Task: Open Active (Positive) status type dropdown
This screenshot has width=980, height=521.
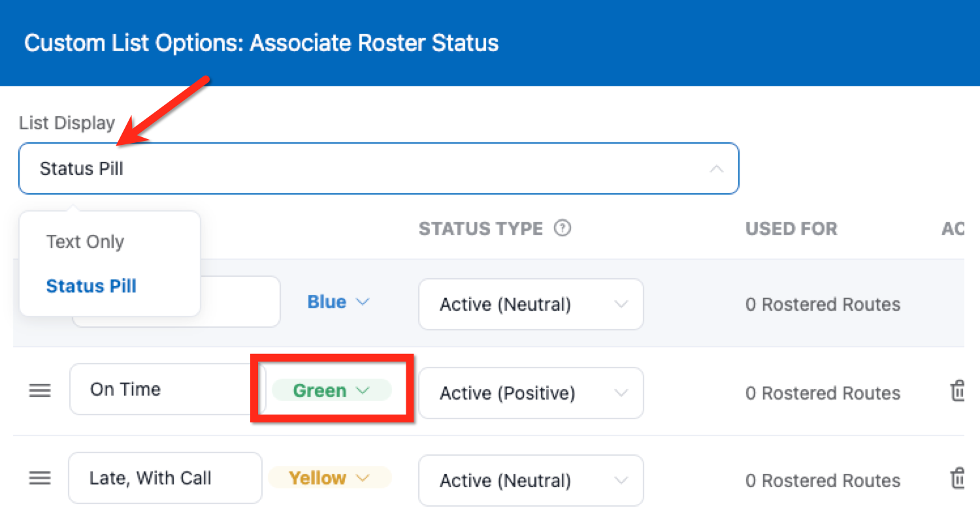Action: [531, 393]
